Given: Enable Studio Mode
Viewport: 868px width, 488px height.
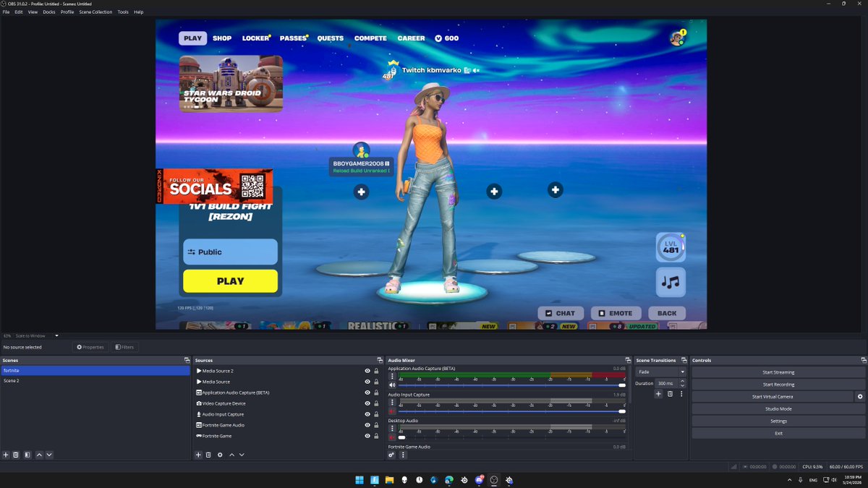Looking at the screenshot, I should tap(778, 409).
